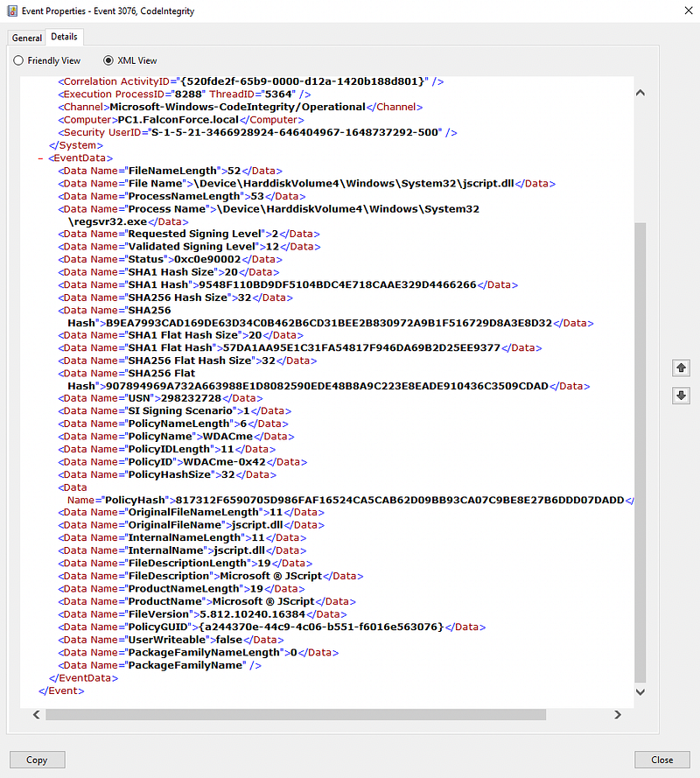Click the SHA1 Hash 9548F110 value line
This screenshot has height=778, width=700.
[288, 284]
